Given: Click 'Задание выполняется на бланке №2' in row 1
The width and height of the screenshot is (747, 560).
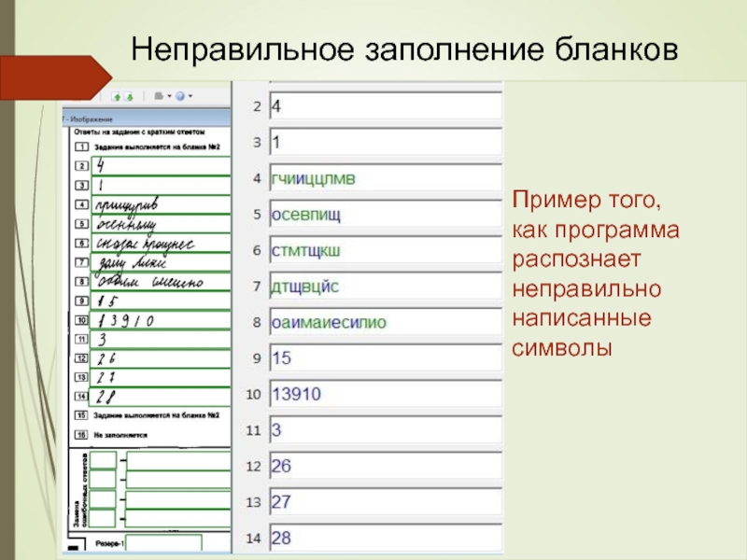Looking at the screenshot, I should (157, 147).
